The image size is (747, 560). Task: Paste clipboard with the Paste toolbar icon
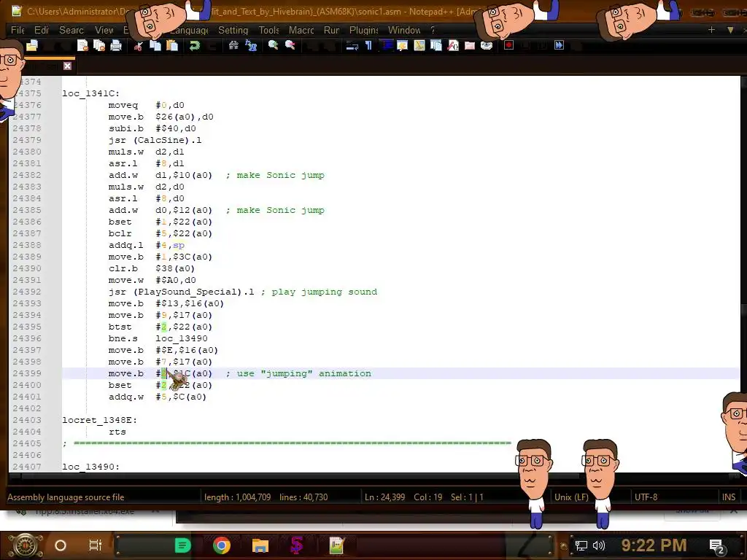click(x=172, y=46)
